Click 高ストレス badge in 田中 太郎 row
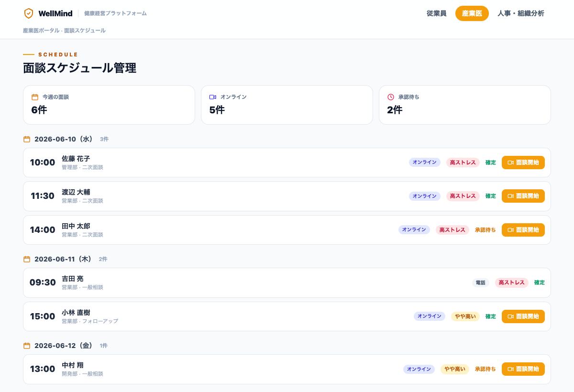 453,230
